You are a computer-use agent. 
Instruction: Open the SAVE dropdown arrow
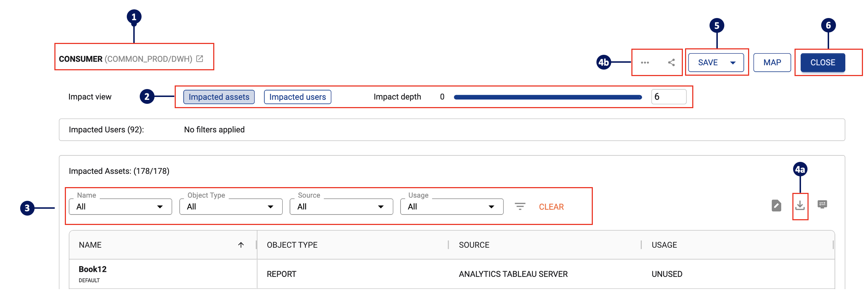(733, 63)
